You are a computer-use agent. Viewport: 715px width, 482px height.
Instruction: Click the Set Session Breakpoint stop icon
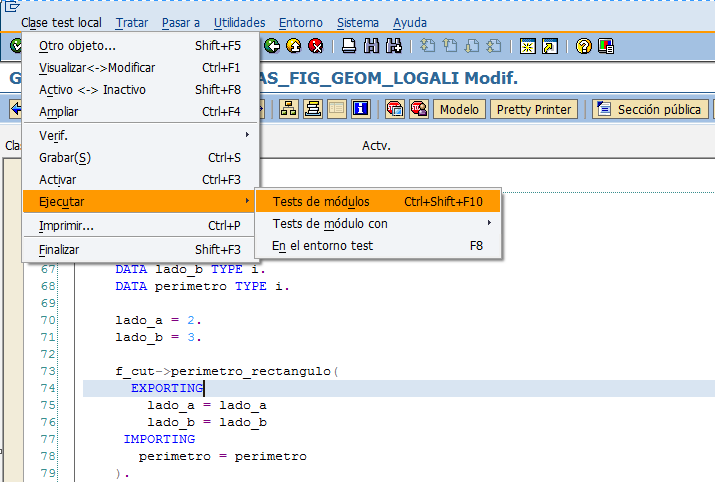pyautogui.click(x=394, y=109)
